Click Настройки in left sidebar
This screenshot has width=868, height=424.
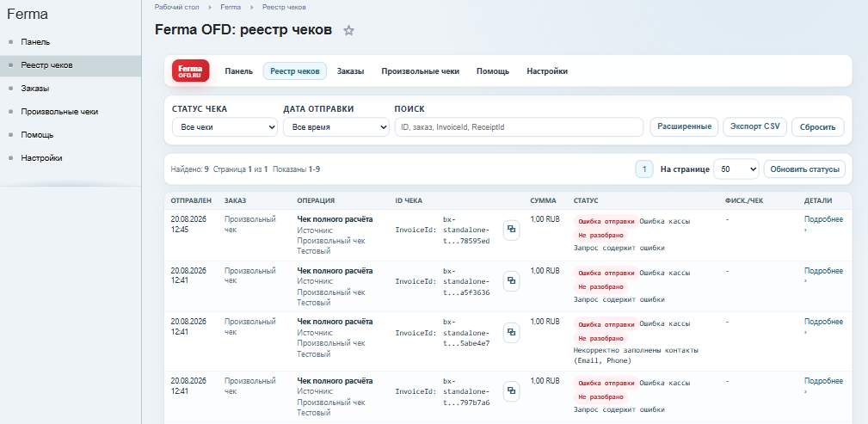tap(41, 158)
